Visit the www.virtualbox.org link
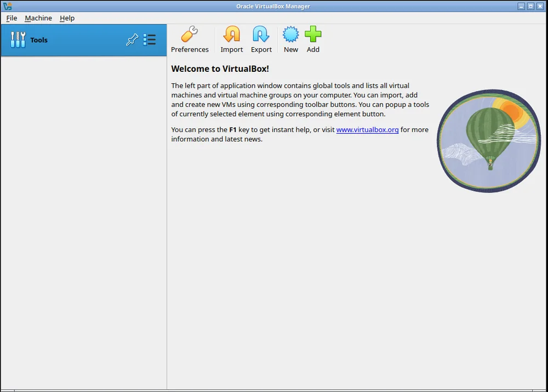The image size is (548, 392). [367, 130]
